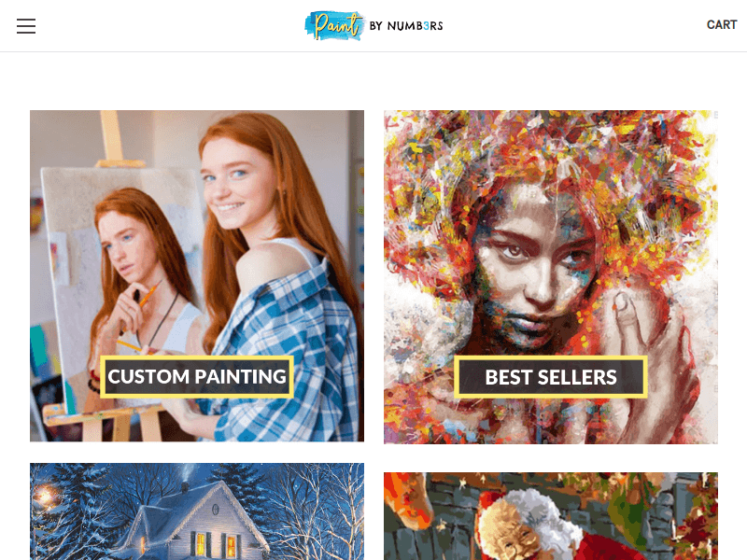The width and height of the screenshot is (747, 560).
Task: Select the BEST SELLERS label
Action: (x=551, y=377)
